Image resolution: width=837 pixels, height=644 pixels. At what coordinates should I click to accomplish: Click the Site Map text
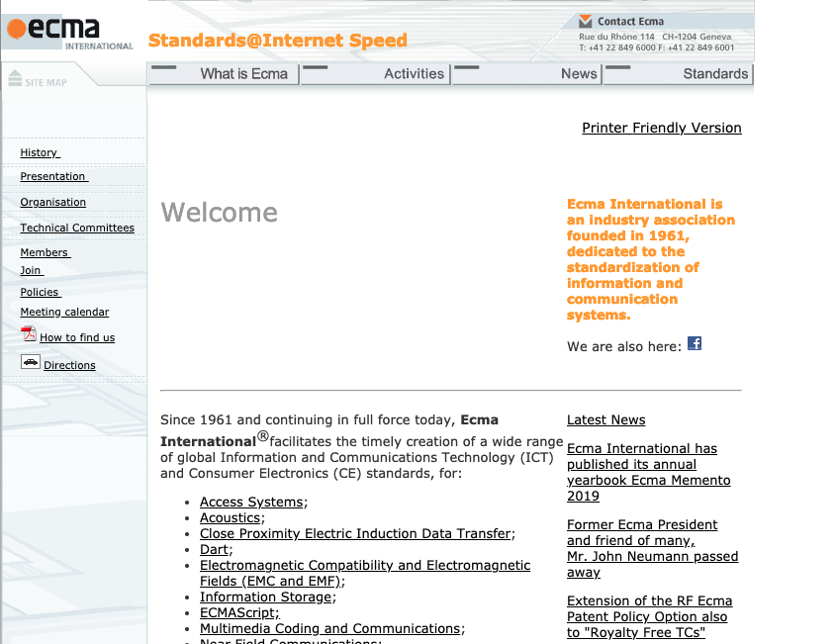click(46, 83)
